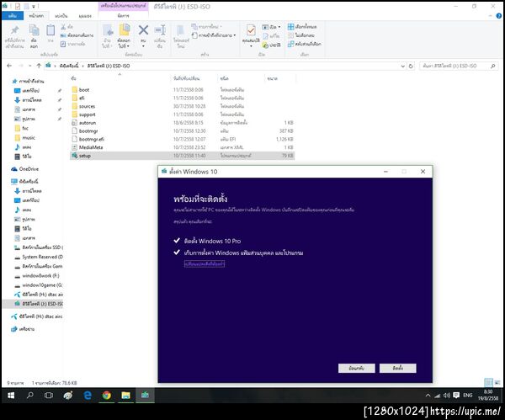Select the music folder in Quick access

(x=24, y=137)
